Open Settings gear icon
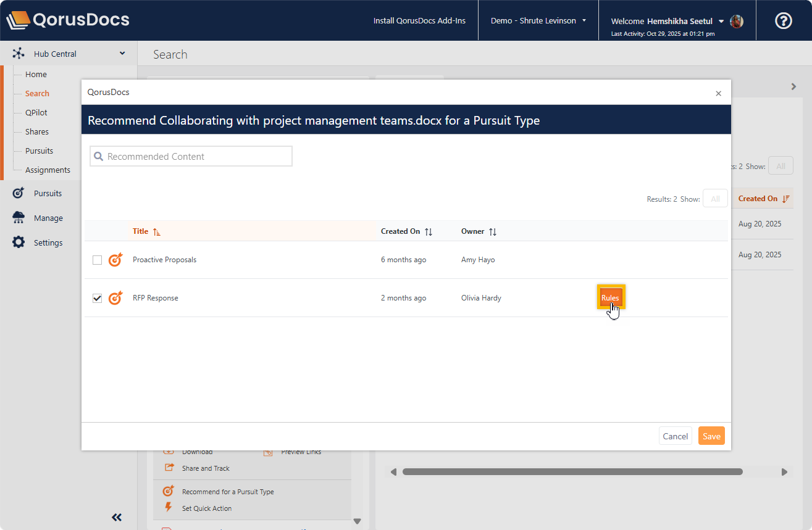 click(x=19, y=242)
